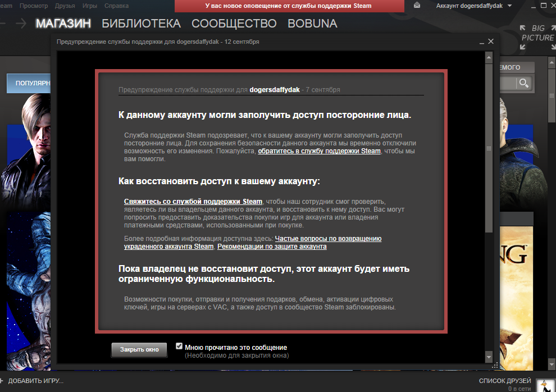Open the Справка menu
Viewport: 556px width, 392px height.
tap(116, 6)
